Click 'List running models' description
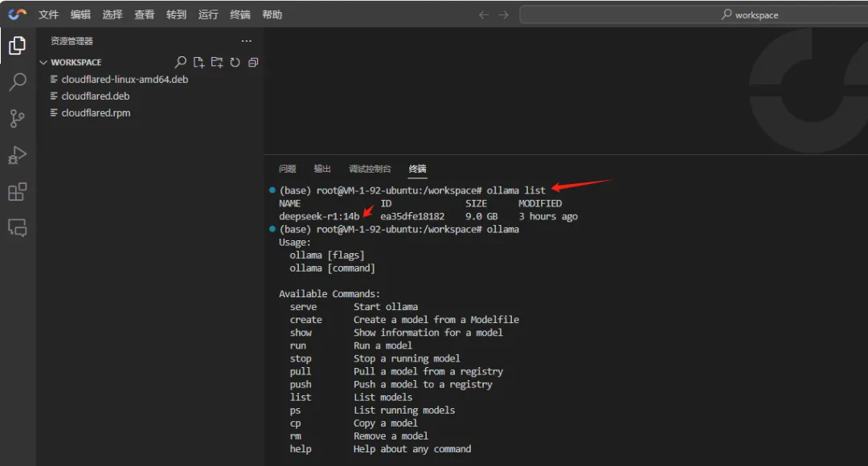 [x=404, y=410]
